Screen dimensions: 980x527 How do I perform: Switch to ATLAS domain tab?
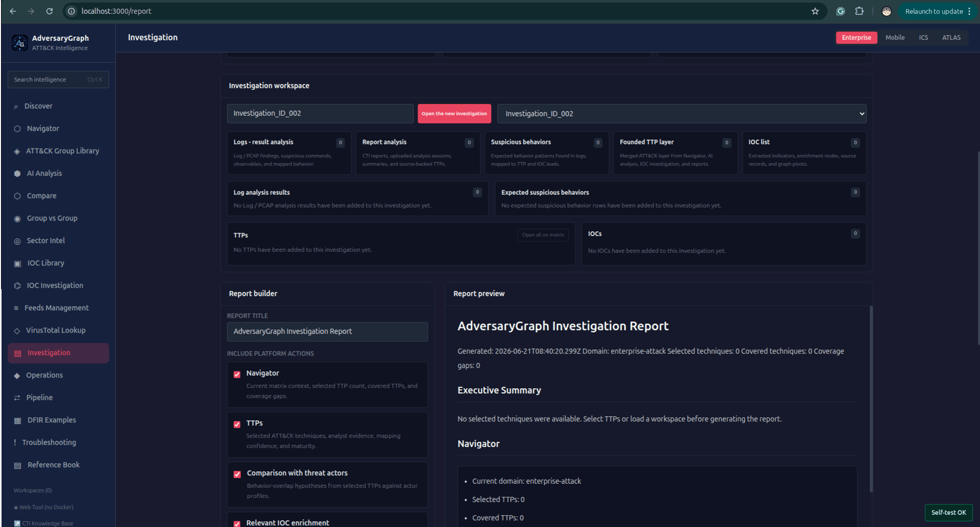pos(951,38)
